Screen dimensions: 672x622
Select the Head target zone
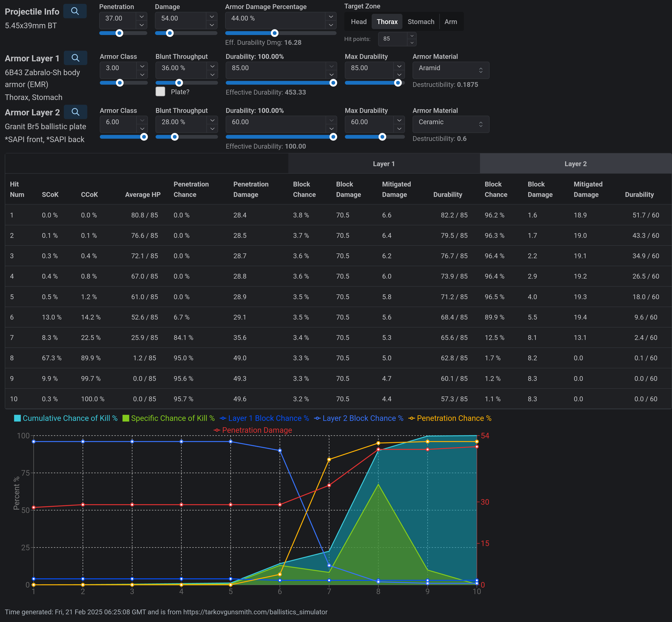[358, 22]
